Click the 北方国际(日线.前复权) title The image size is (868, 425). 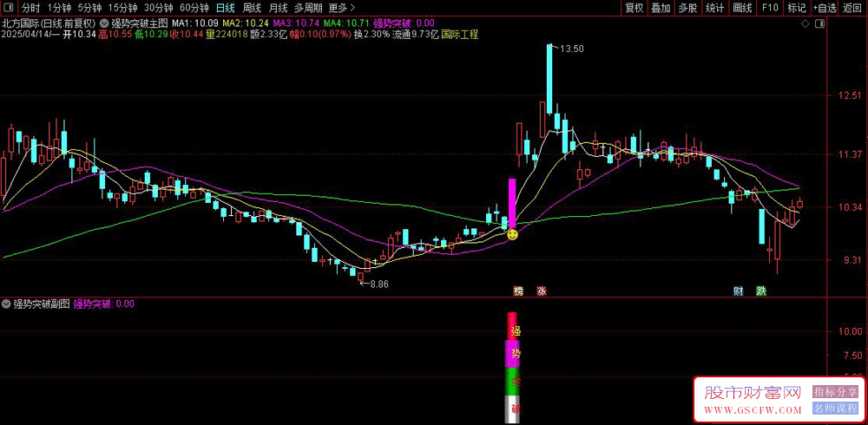coord(49,23)
